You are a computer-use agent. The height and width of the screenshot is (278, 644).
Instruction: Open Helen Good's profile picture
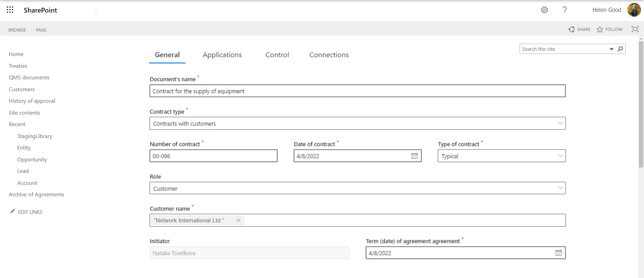pos(633,10)
